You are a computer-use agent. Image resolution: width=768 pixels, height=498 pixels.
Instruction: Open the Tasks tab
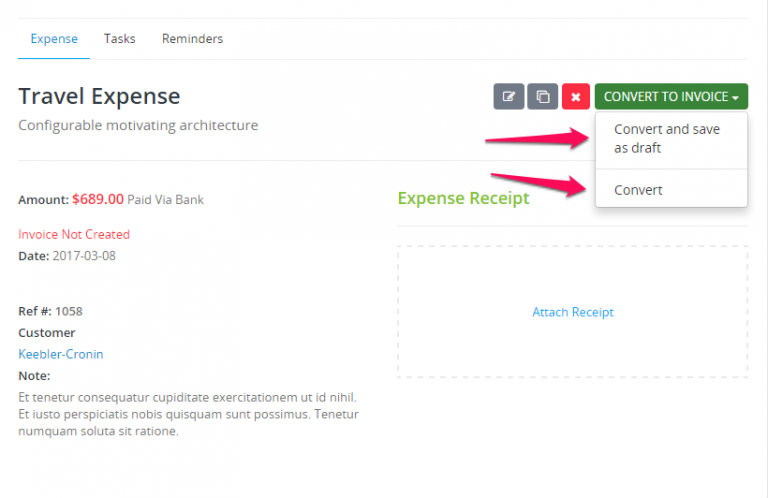[x=120, y=39]
